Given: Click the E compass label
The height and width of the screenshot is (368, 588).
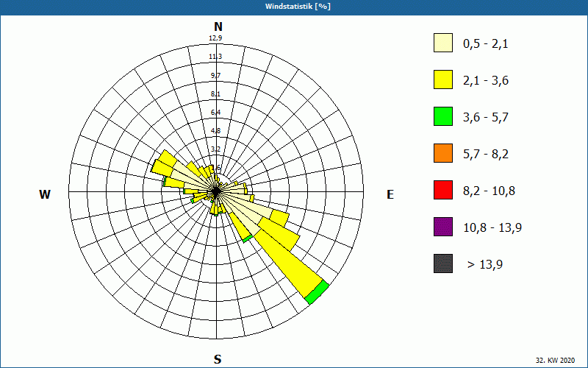Looking at the screenshot, I should pos(390,194).
